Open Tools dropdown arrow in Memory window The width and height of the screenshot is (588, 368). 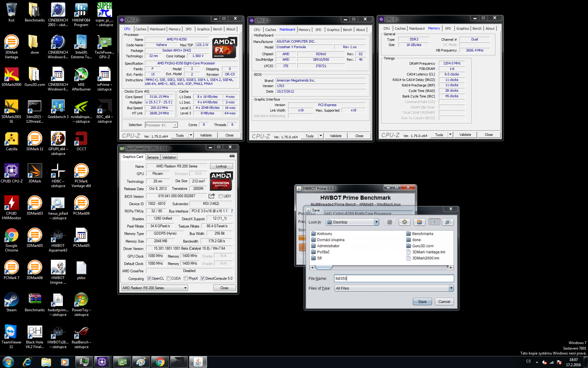pyautogui.click(x=450, y=135)
